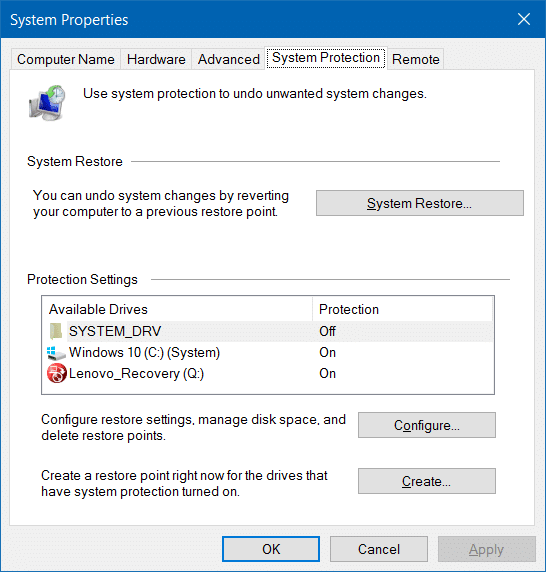
Task: Select the Lenovo_Recovery (Q:) drive
Action: 269,374
